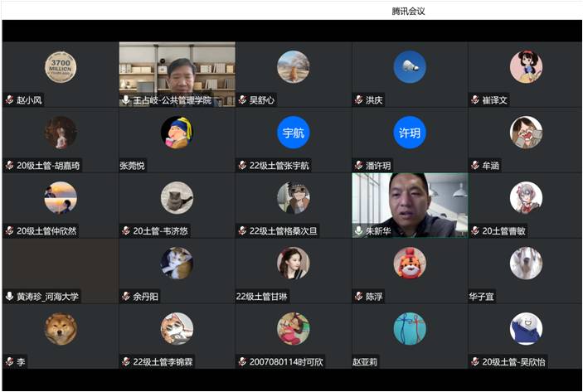
Task: Click the muted mic icon beside 20级土管-吴欣怡
Action: (474, 361)
